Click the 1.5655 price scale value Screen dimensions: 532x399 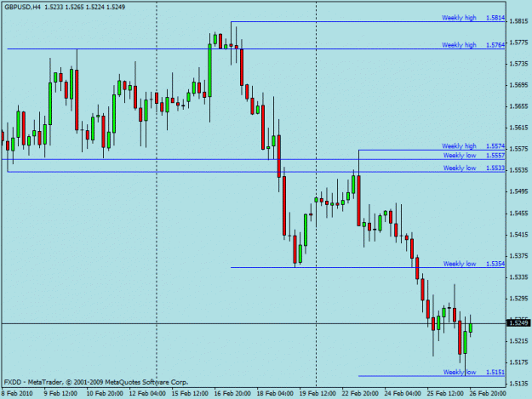(518, 106)
